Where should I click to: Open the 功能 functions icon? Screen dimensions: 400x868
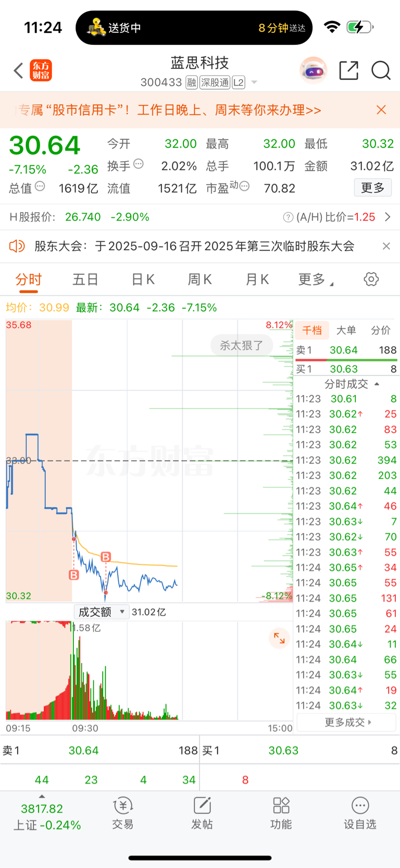(x=281, y=813)
